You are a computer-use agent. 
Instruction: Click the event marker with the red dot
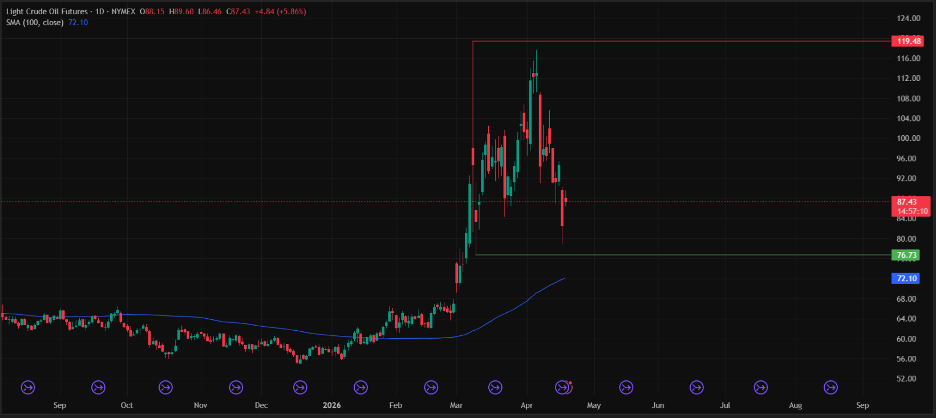pyautogui.click(x=563, y=386)
